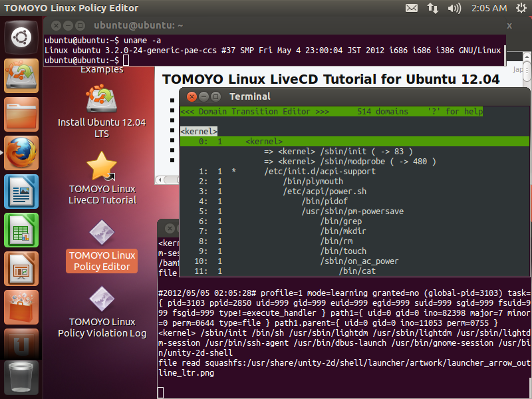Open TOMOYO Linux Policy Violation Log icon

(102, 312)
